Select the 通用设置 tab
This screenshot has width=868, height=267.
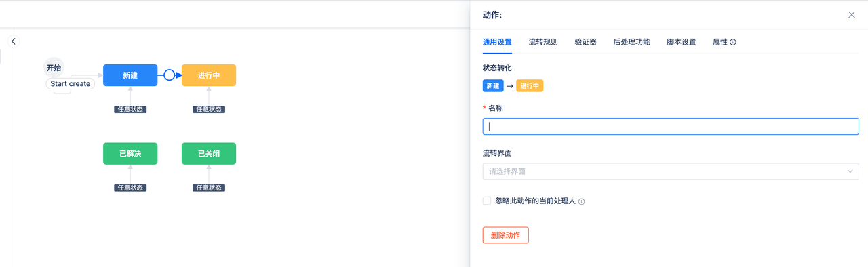coord(497,42)
